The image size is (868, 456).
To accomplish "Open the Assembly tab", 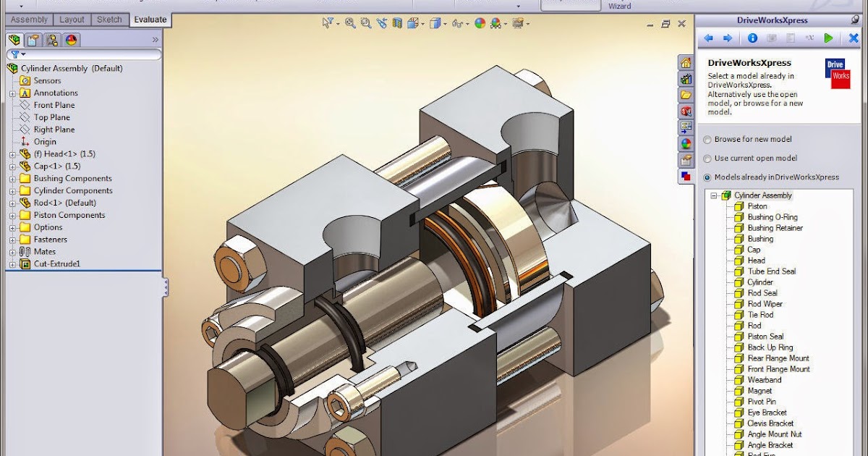I will (x=29, y=20).
